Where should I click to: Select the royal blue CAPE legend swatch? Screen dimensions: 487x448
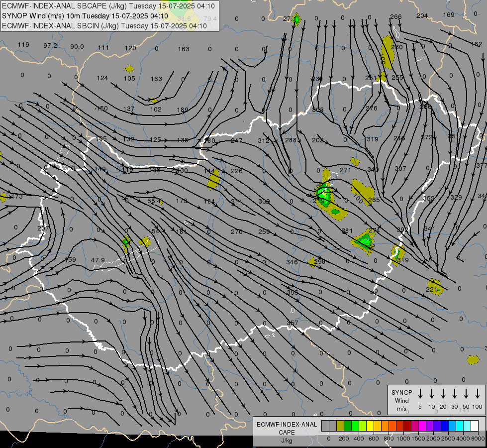(x=444, y=426)
